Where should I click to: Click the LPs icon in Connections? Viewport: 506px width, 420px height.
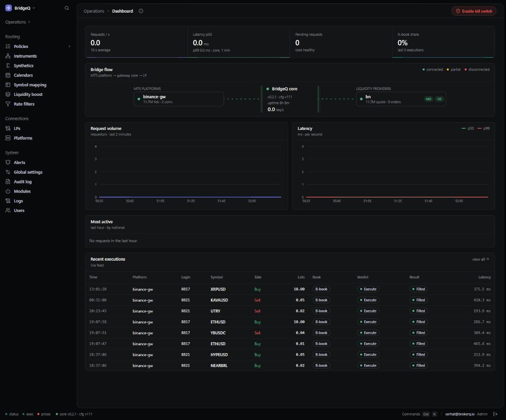(8, 128)
